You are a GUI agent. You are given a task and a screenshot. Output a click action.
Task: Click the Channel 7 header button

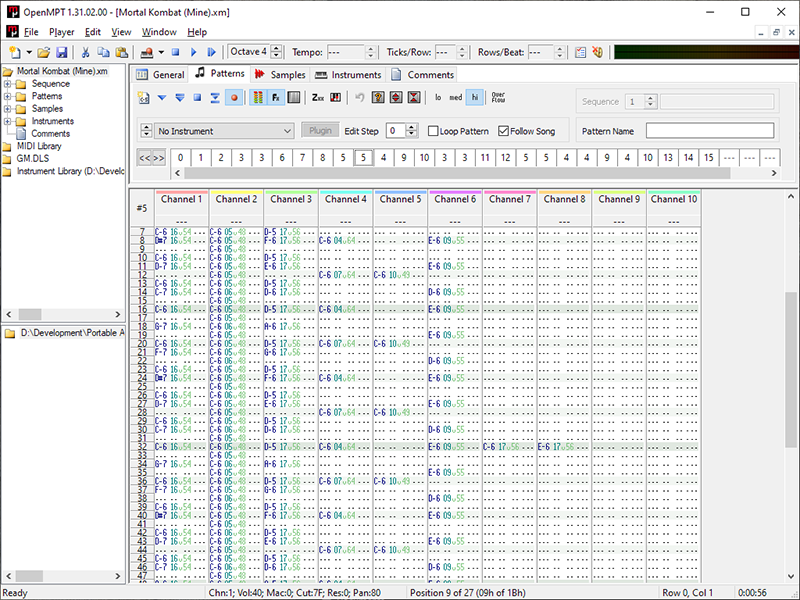[x=510, y=199]
